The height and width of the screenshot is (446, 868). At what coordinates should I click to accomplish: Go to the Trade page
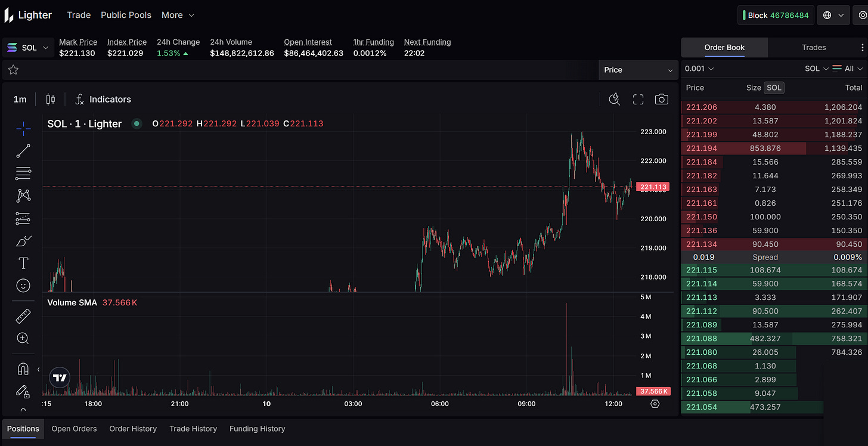[x=79, y=15]
